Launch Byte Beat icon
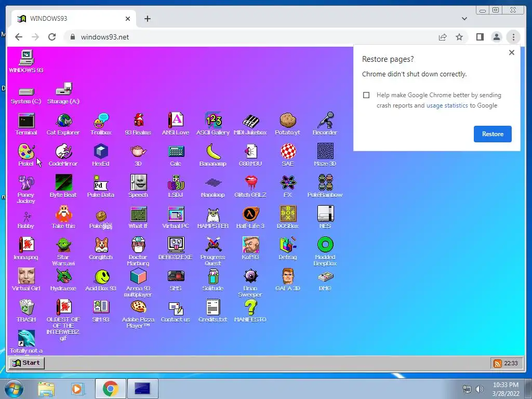 tap(63, 187)
